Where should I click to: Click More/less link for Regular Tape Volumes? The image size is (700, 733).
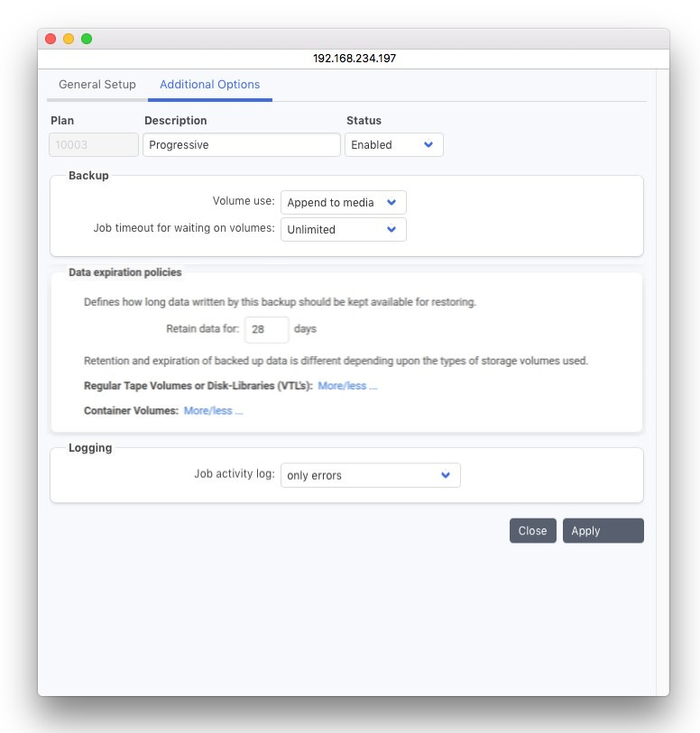click(347, 386)
